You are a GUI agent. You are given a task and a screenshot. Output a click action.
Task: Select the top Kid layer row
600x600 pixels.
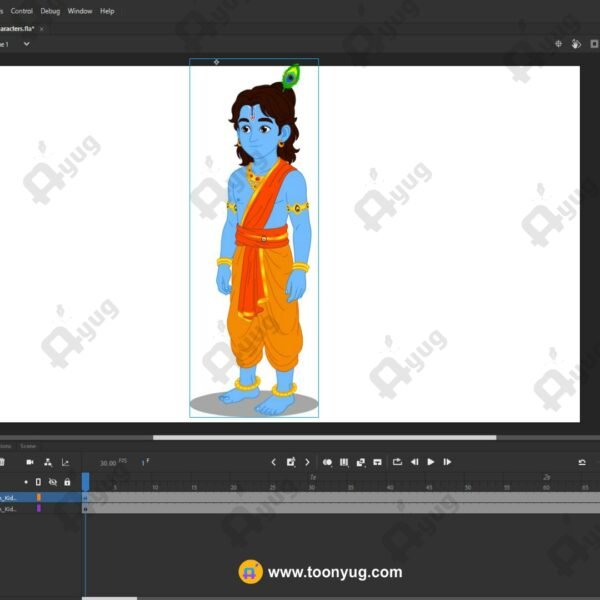tap(41, 497)
